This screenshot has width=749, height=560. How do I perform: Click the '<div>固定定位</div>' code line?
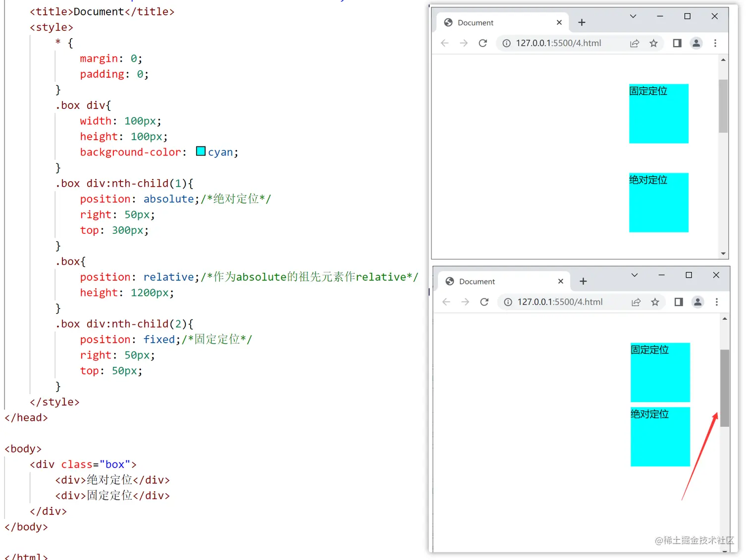(x=112, y=496)
